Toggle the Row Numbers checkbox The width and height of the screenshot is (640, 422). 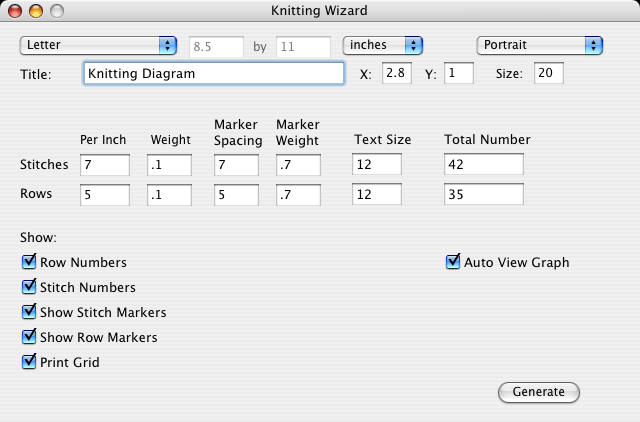29,262
